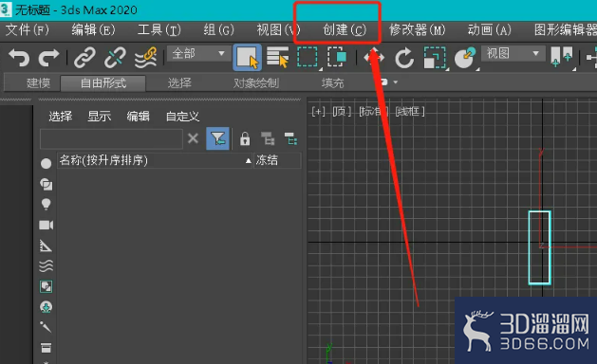Switch to the 填充 ribbon tab
This screenshot has width=597, height=364.
click(332, 82)
